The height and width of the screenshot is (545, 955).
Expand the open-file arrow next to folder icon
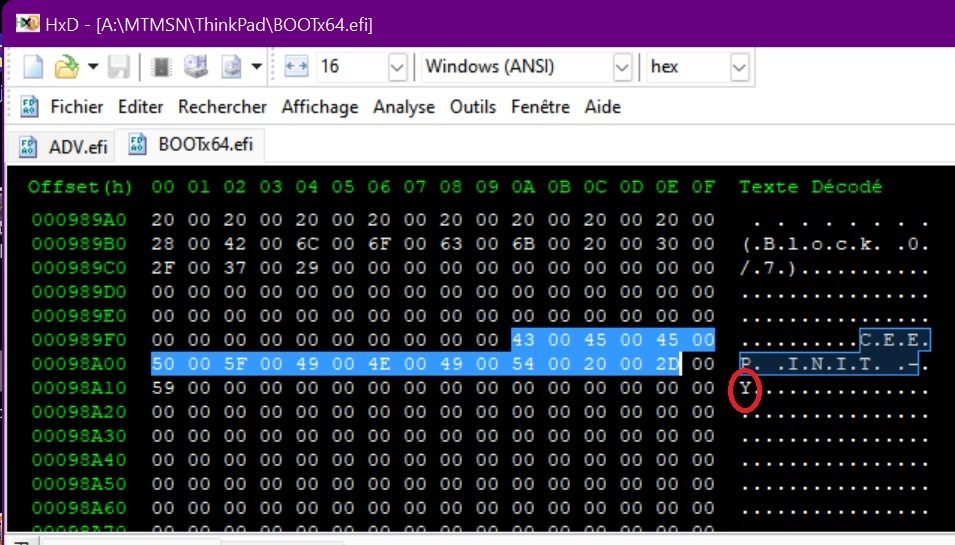(93, 66)
